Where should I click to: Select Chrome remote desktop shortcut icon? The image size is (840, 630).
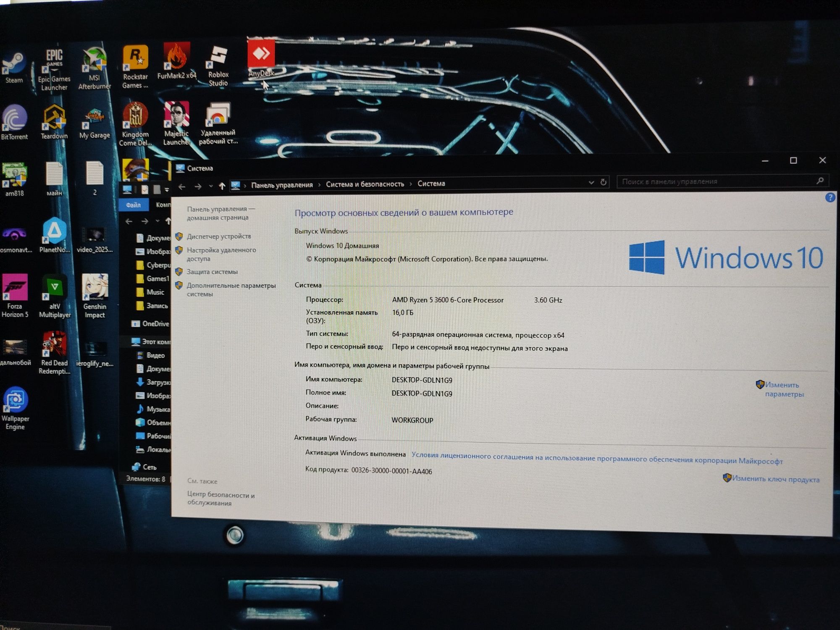pyautogui.click(x=218, y=123)
